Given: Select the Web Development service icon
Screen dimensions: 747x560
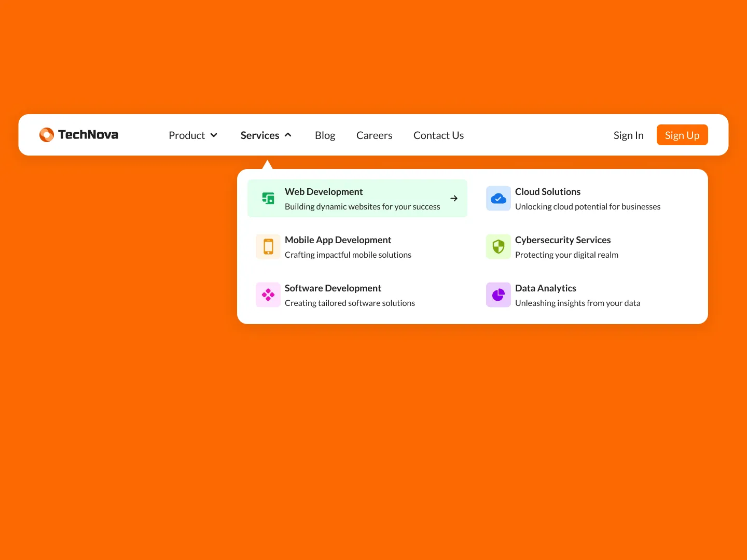Looking at the screenshot, I should click(268, 198).
